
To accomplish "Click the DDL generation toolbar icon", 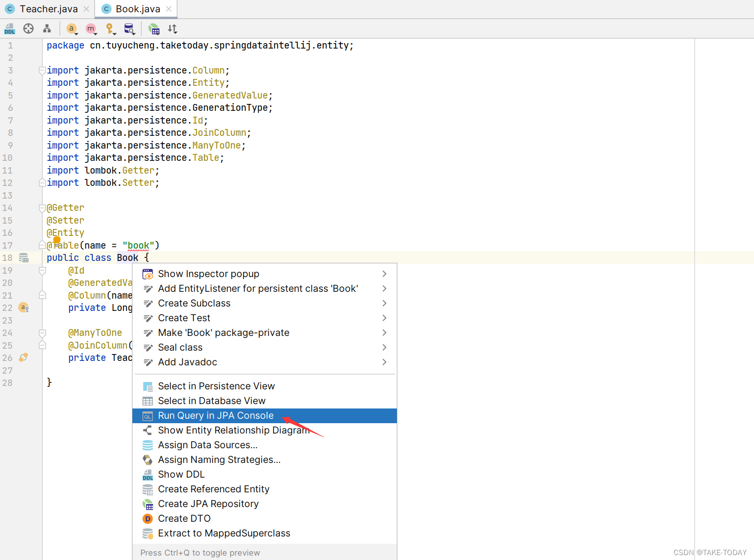I will point(10,29).
